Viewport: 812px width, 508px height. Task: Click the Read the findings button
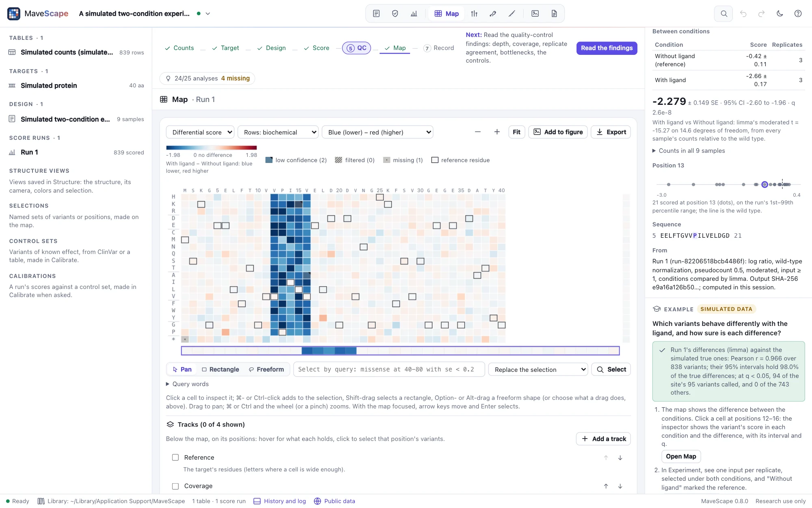[x=607, y=48]
